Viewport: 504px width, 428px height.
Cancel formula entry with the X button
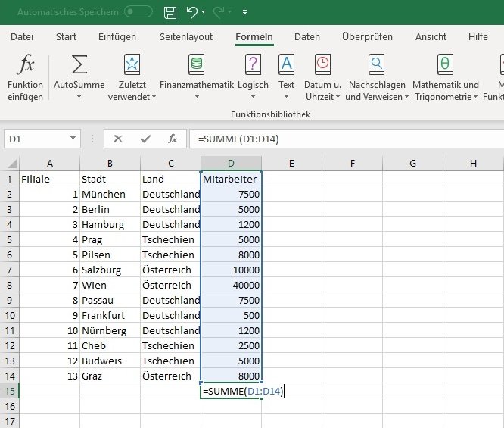[117, 139]
